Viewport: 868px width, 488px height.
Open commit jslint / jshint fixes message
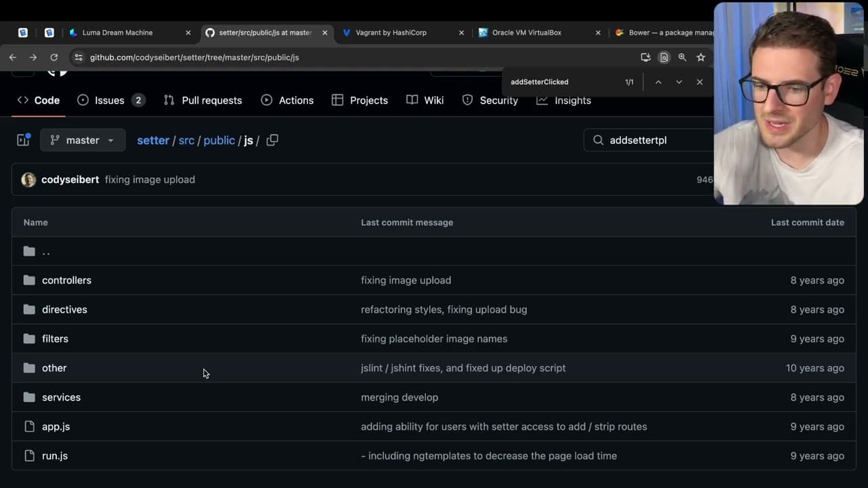[463, 368]
